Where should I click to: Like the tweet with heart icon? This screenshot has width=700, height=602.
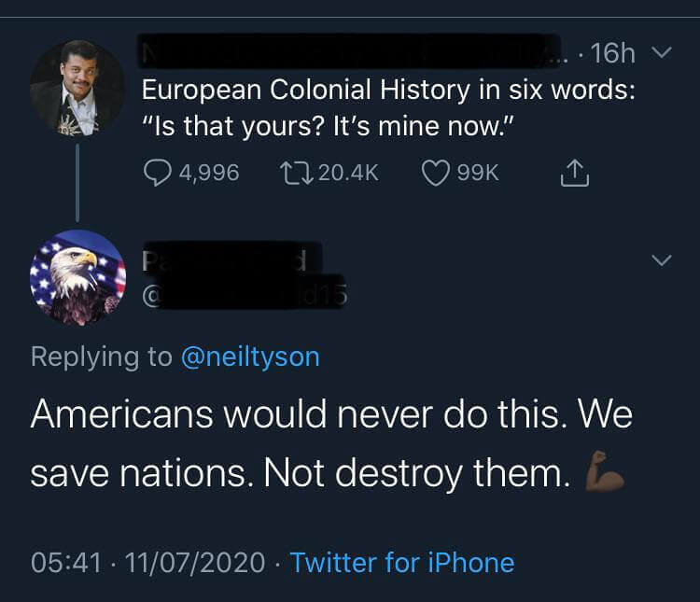click(433, 173)
